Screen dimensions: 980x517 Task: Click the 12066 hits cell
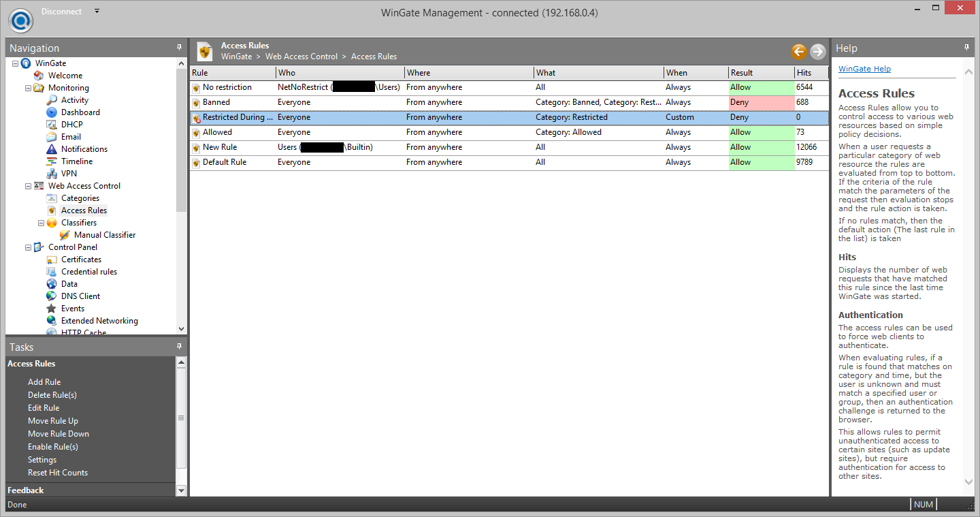pyautogui.click(x=812, y=148)
